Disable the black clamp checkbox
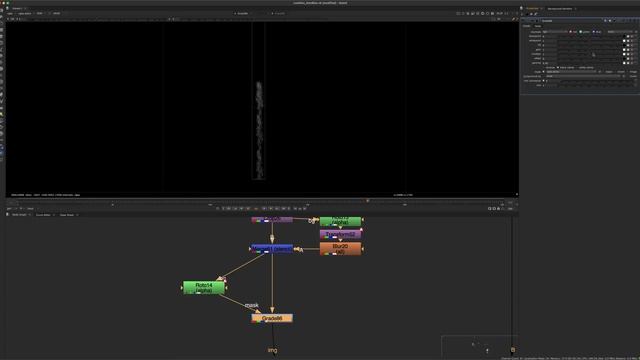Image resolution: width=640 pixels, height=360 pixels. (558, 68)
